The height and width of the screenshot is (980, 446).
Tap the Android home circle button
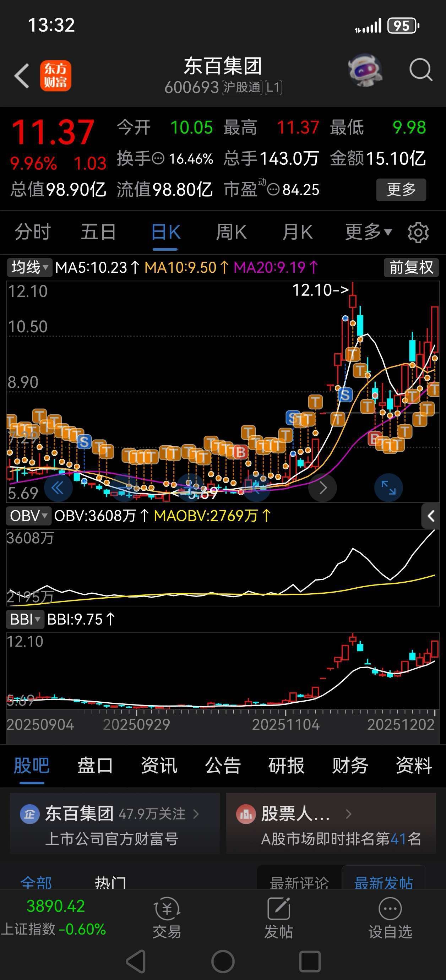pos(223,962)
